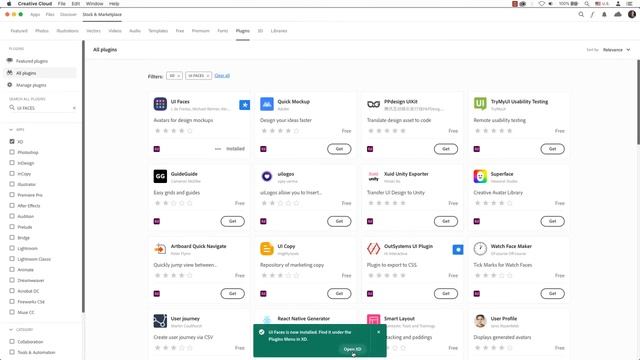Check the Collaboration category filter
Image resolution: width=640 pixels, height=360 pixels.
click(x=12, y=341)
